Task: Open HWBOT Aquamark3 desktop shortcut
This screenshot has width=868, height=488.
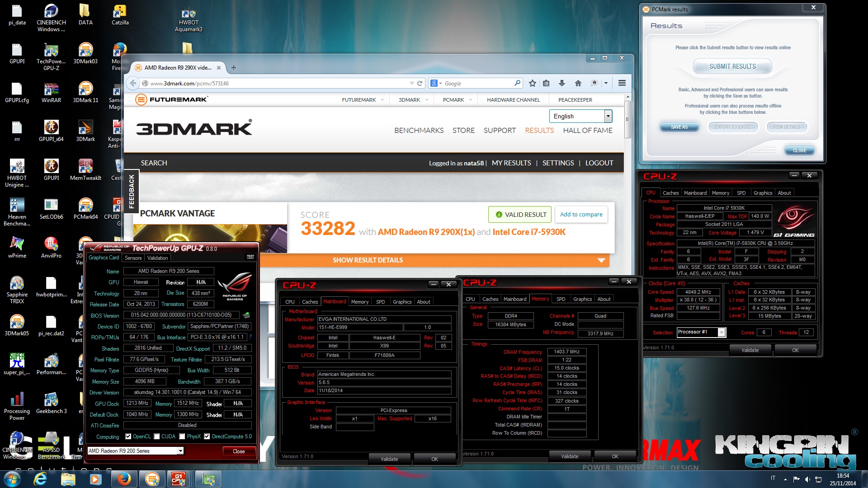Action: click(189, 20)
